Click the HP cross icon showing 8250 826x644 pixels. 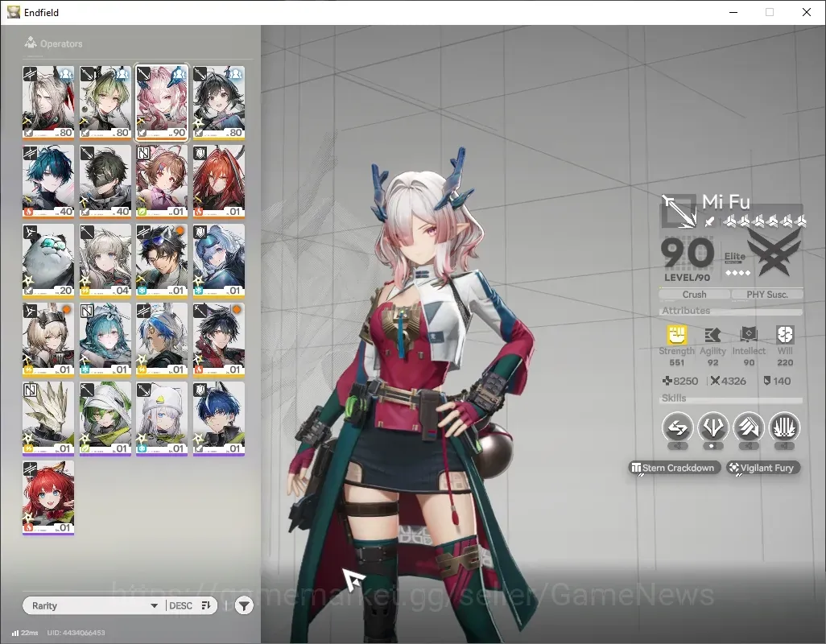[667, 381]
